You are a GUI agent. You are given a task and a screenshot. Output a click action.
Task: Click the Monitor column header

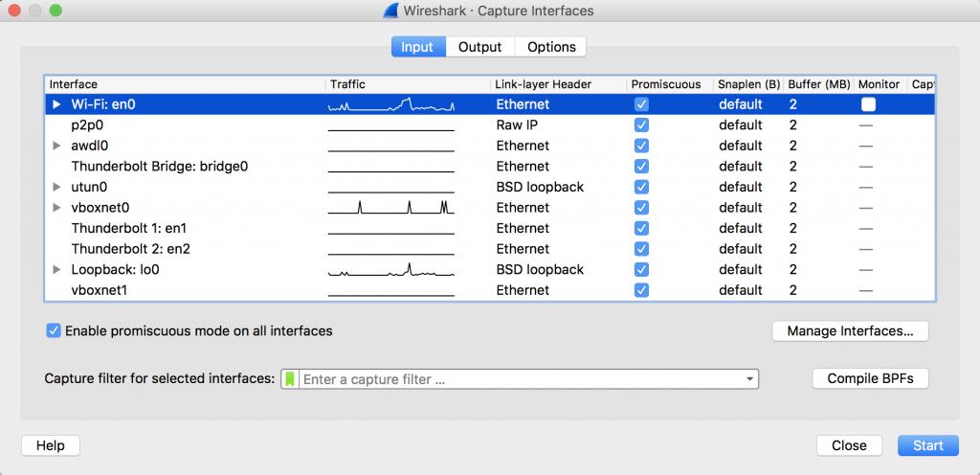(x=880, y=84)
